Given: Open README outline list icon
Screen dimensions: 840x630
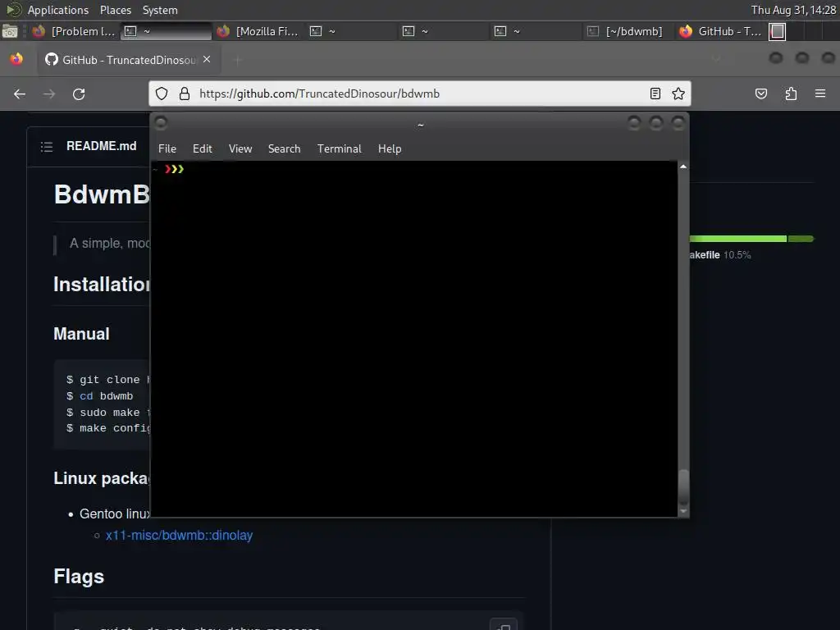Looking at the screenshot, I should click(x=47, y=146).
